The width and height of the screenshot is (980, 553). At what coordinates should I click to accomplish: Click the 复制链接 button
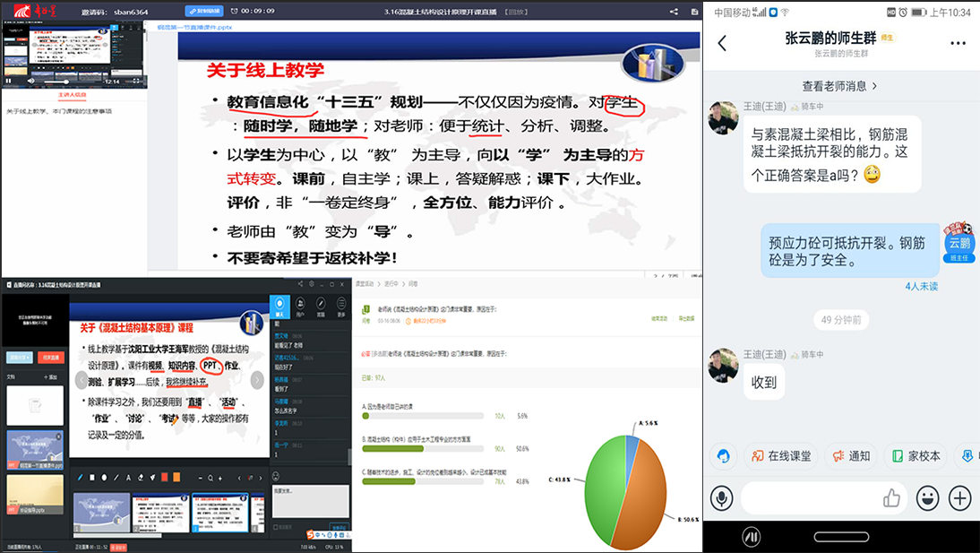(204, 11)
